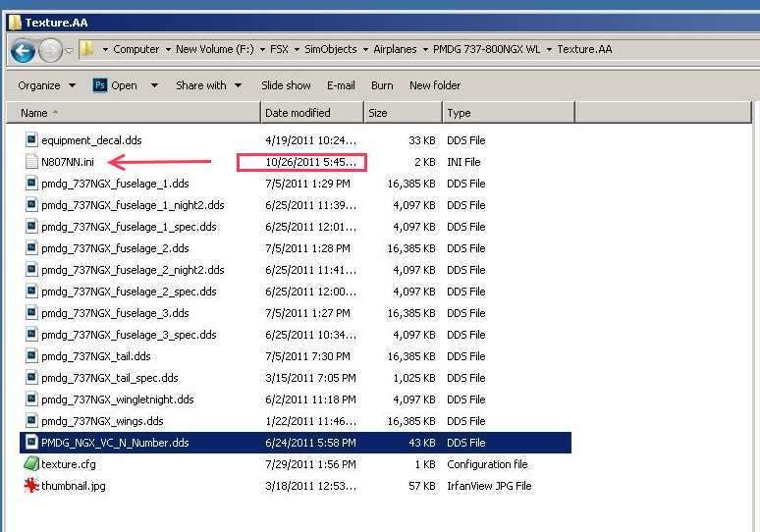The width and height of the screenshot is (760, 532).
Task: Open the recent locations dropdown arrow
Action: tap(70, 50)
